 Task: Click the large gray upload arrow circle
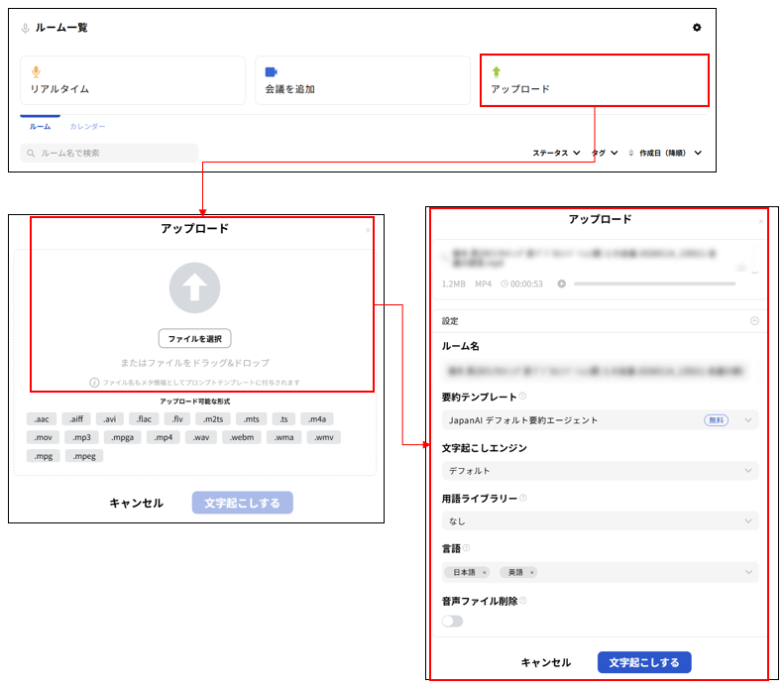click(194, 288)
